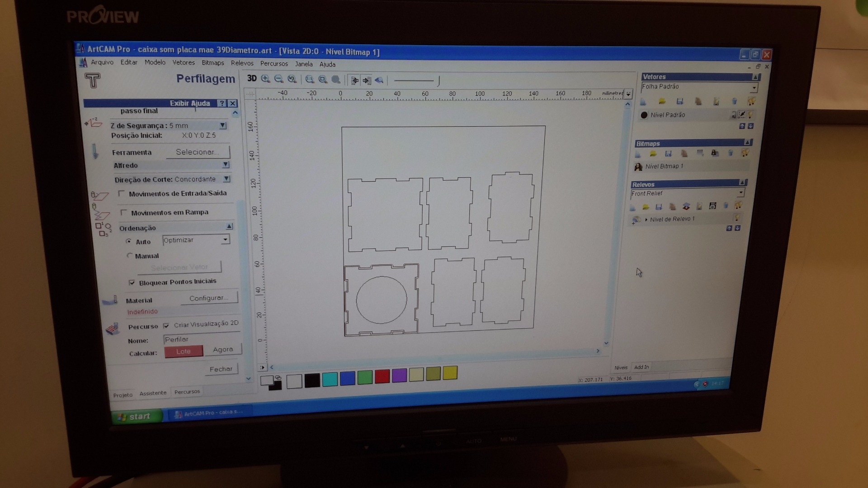This screenshot has width=868, height=488.
Task: Open Optimizar ordering dropdown
Action: coord(225,239)
